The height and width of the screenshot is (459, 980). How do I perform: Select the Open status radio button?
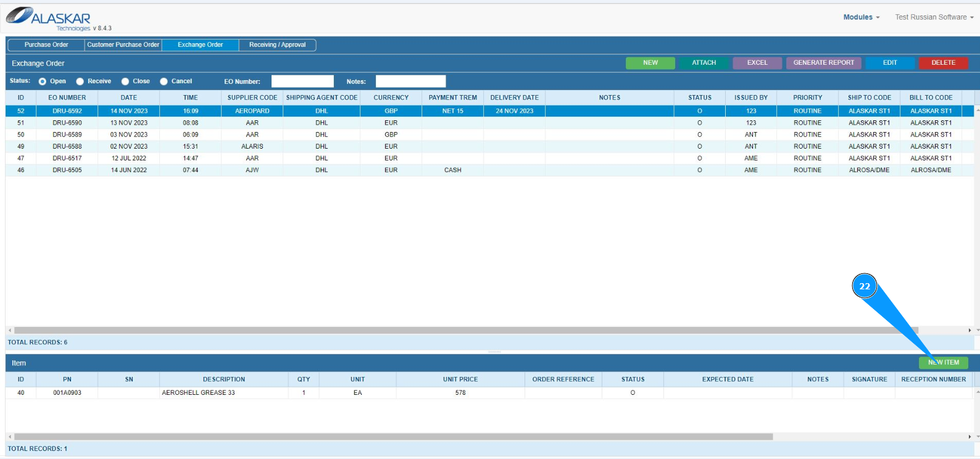[x=43, y=81]
